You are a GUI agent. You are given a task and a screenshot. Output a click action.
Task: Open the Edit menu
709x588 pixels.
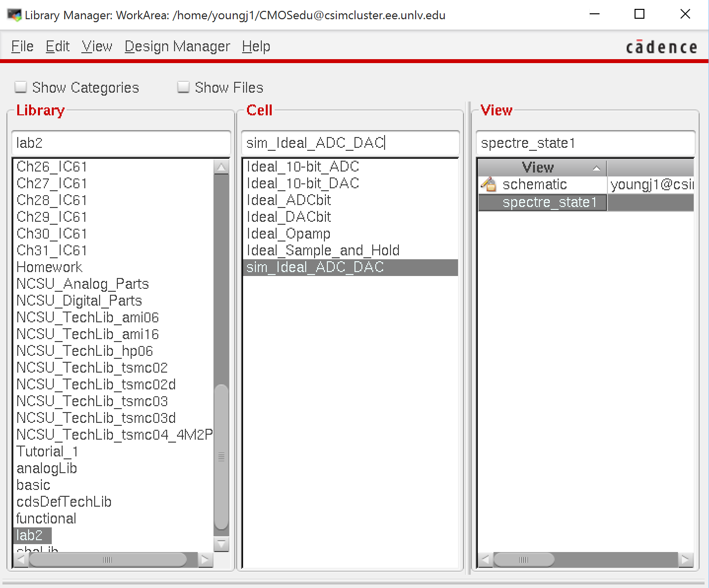57,46
